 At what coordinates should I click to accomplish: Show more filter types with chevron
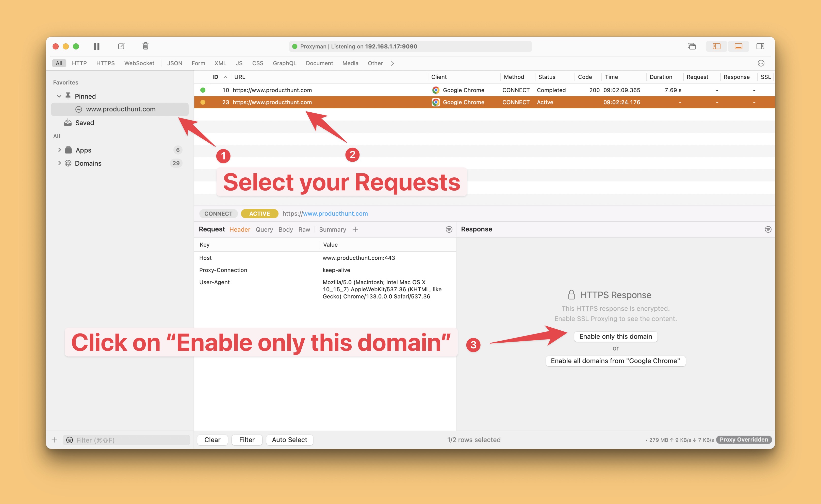pyautogui.click(x=392, y=63)
